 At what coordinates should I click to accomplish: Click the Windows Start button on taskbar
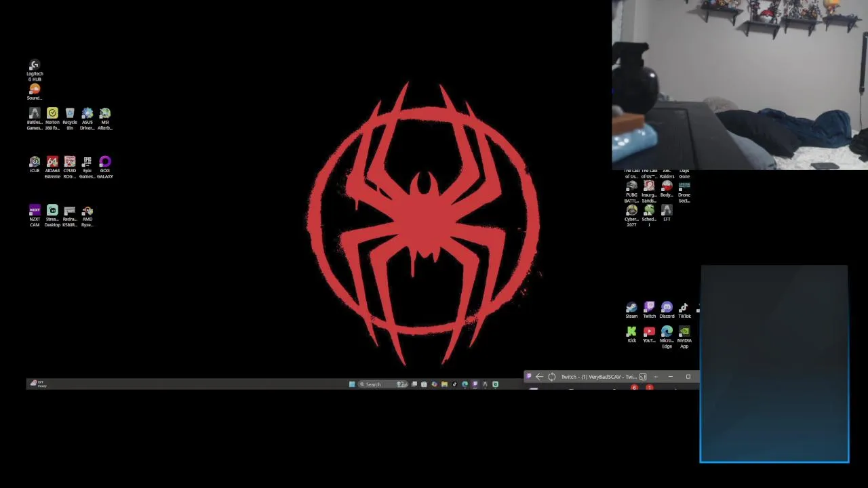tap(352, 384)
